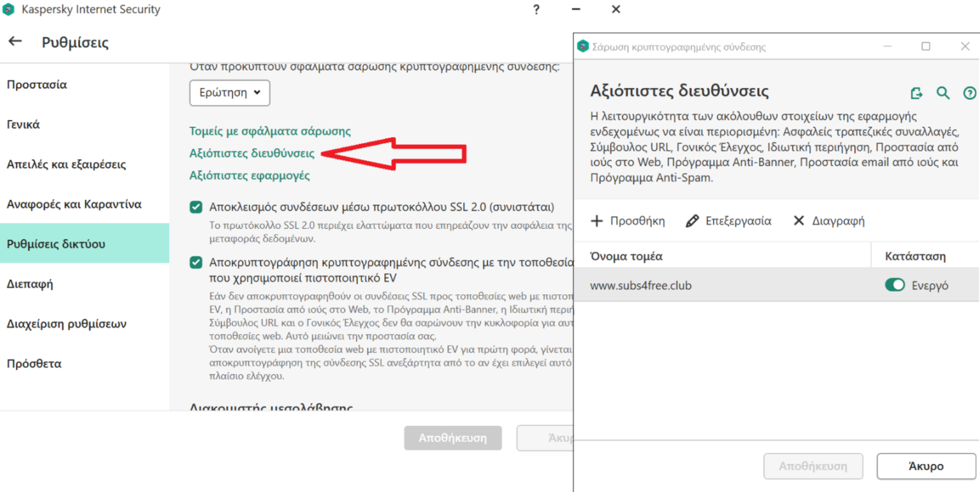980x492 pixels.
Task: Click Αποθήκευση in the main settings window
Action: 453,438
